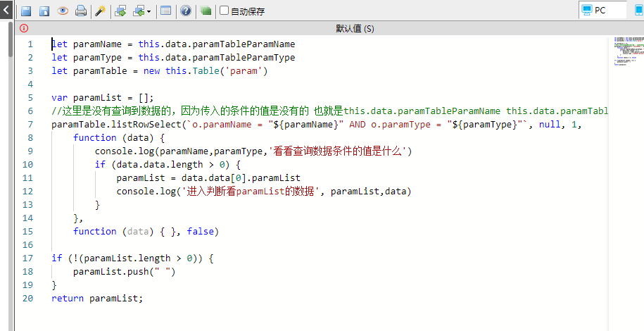This screenshot has height=331, width=644.
Task: Click the blue mobile device icon at top right
Action: coord(640,10)
